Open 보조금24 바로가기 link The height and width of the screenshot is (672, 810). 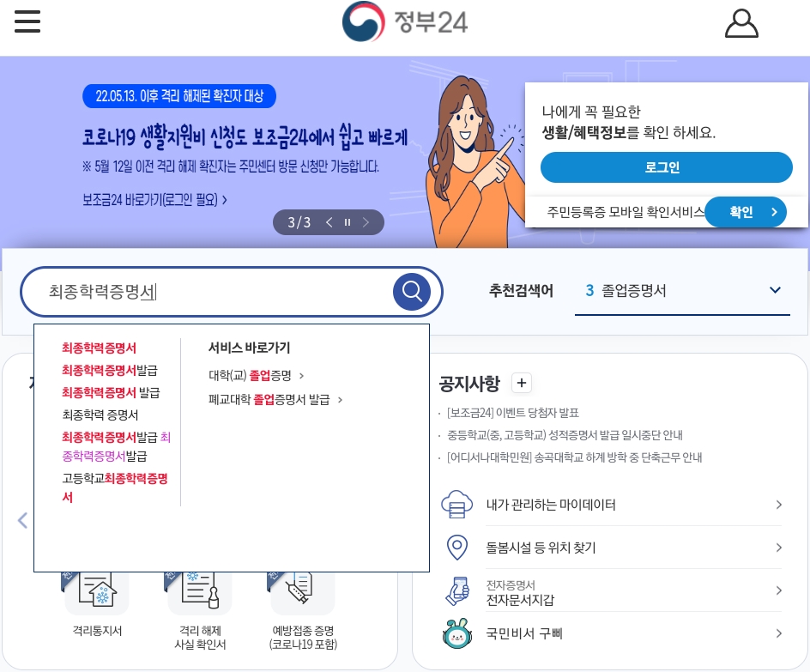pyautogui.click(x=154, y=200)
